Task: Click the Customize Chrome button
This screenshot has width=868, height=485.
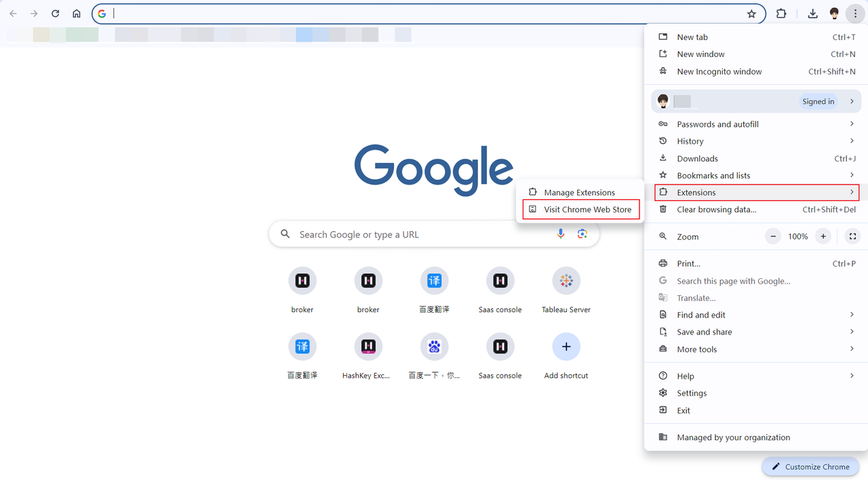Action: [x=810, y=467]
